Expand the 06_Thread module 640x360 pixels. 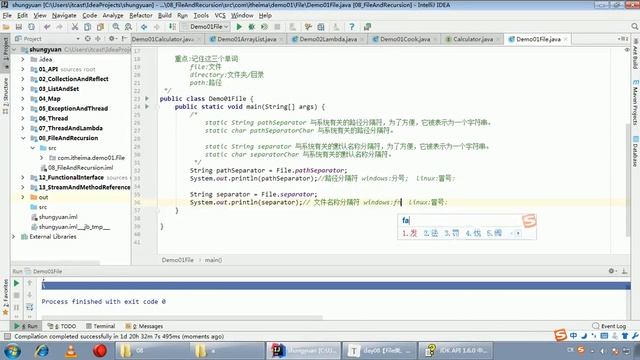(23, 118)
